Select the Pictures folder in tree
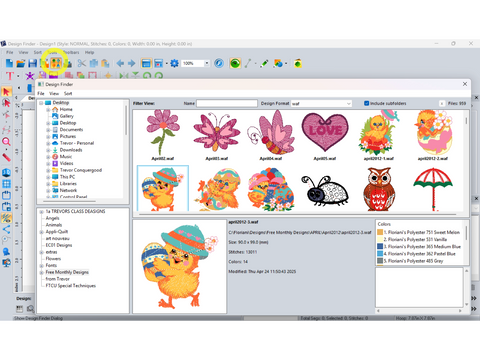 click(68, 136)
